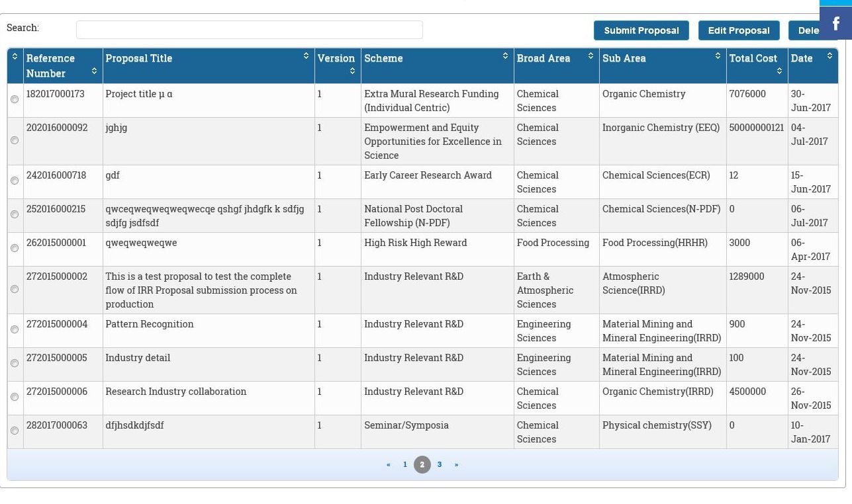Pick the Industry detail row radio button
The image size is (852, 504).
(15, 364)
